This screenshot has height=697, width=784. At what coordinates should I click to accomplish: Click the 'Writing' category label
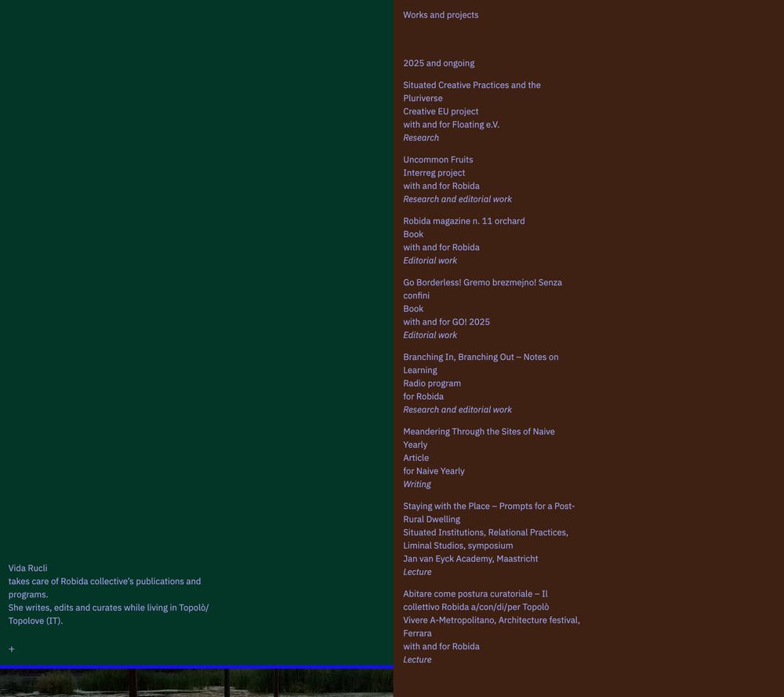pos(417,485)
